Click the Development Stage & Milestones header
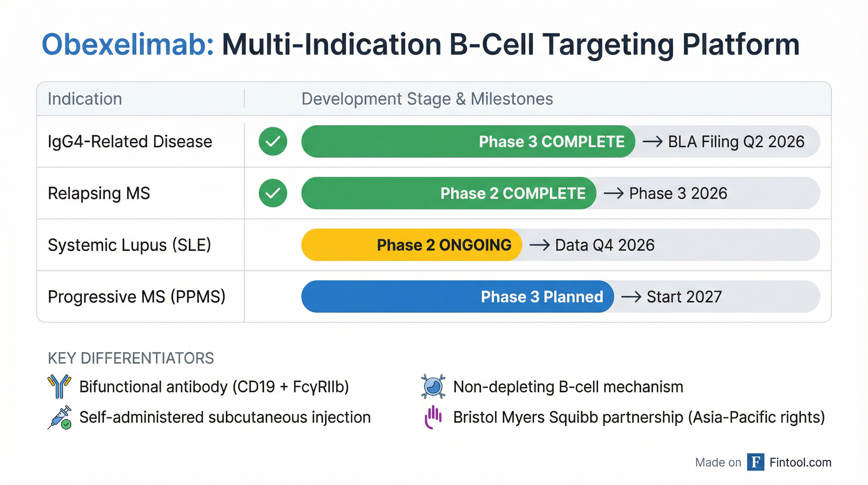The image size is (868, 485). click(x=427, y=99)
